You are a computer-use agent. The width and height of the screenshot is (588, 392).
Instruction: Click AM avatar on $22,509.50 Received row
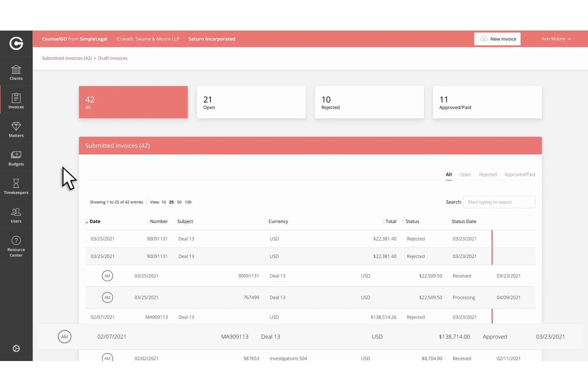tap(107, 276)
